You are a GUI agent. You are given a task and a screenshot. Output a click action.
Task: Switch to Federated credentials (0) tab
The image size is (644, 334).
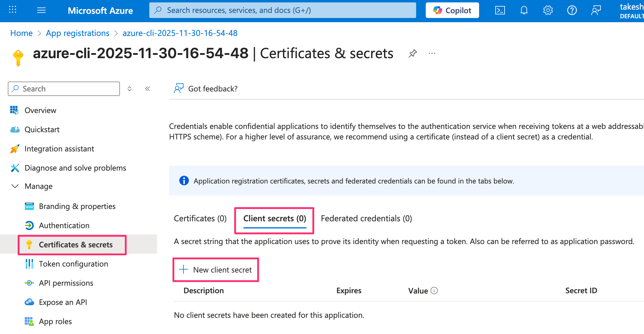tap(366, 218)
